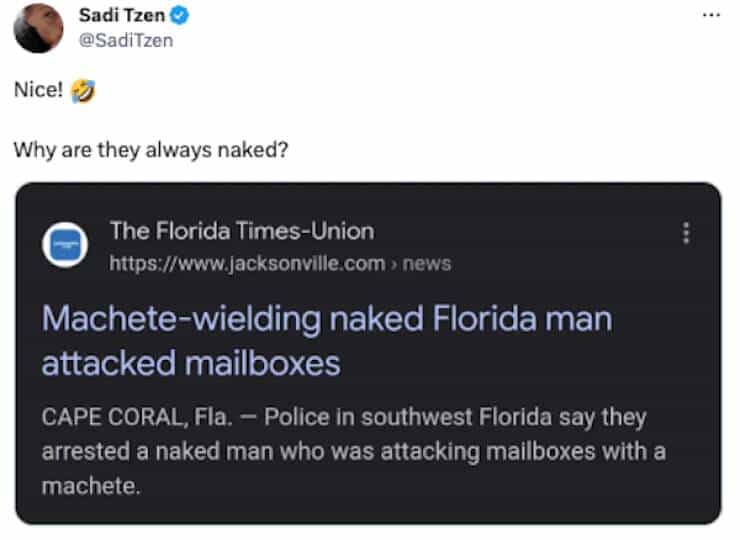Click Sadi Tzen's profile avatar

click(x=38, y=27)
